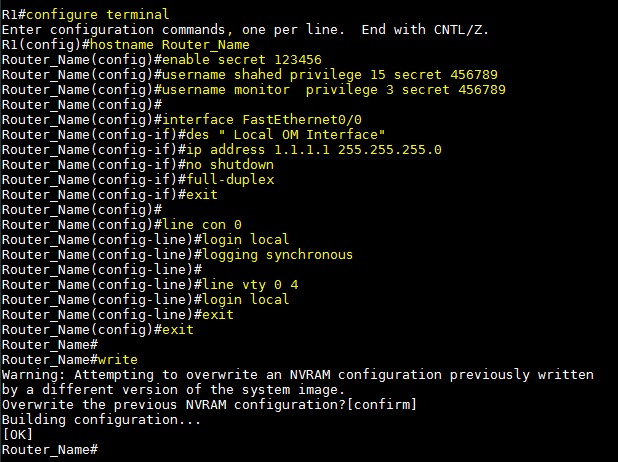Click the 'write' command text

[x=118, y=360]
